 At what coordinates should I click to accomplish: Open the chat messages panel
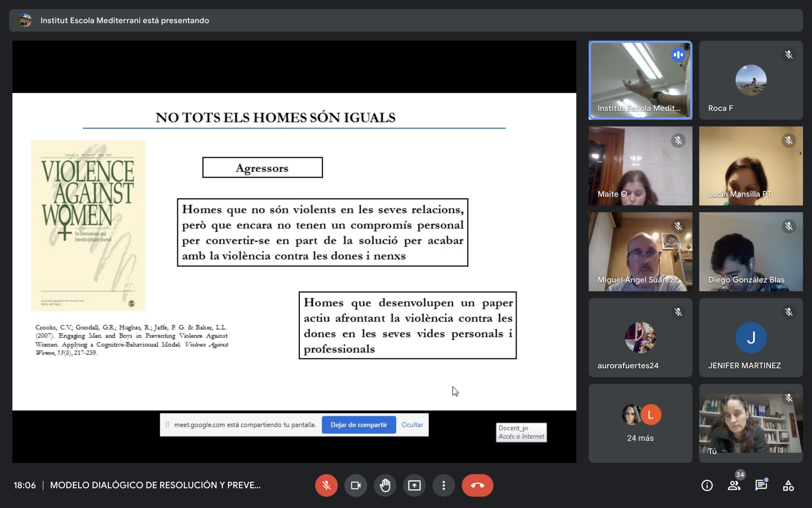pos(761,485)
